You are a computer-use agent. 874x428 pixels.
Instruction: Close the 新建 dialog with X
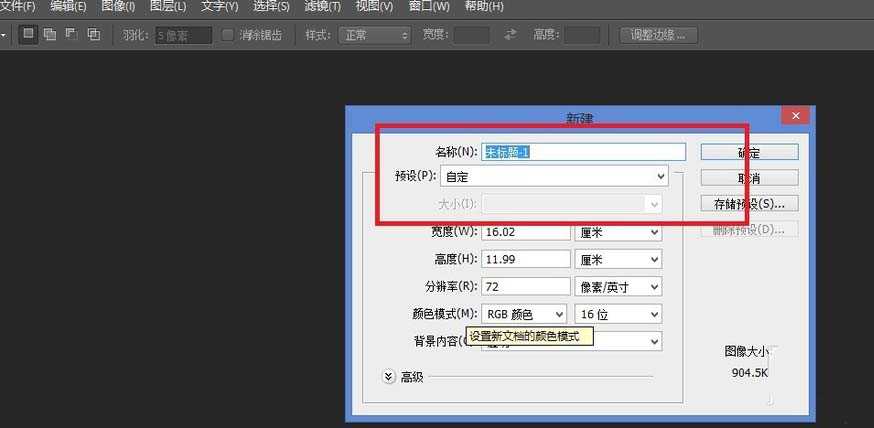(x=796, y=116)
